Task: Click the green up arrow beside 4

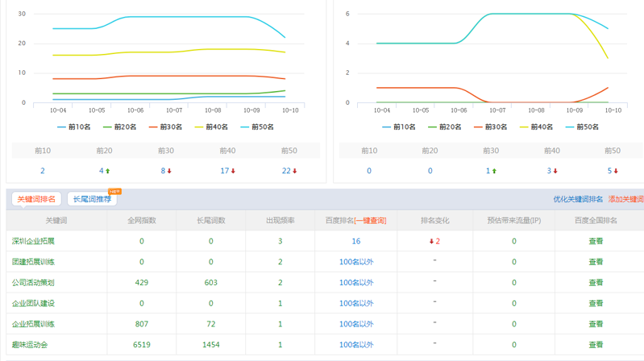Action: [x=108, y=171]
